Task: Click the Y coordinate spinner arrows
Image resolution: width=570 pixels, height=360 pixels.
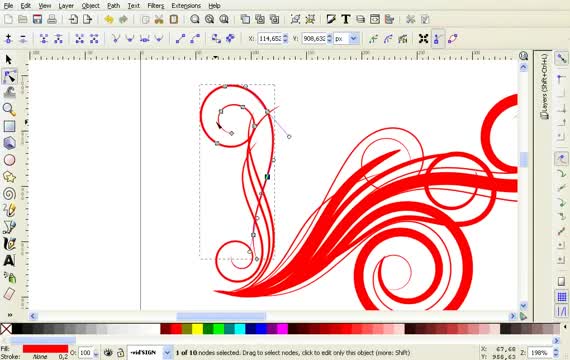Action: (x=329, y=39)
